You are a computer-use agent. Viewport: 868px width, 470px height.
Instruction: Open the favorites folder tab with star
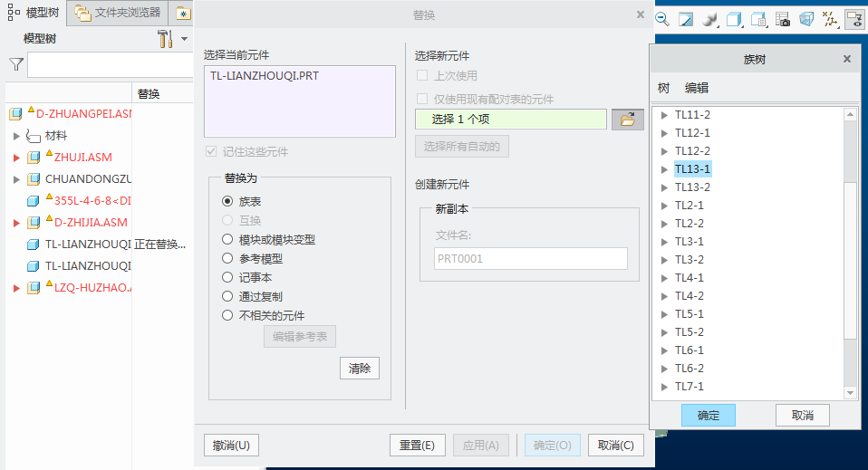point(183,14)
